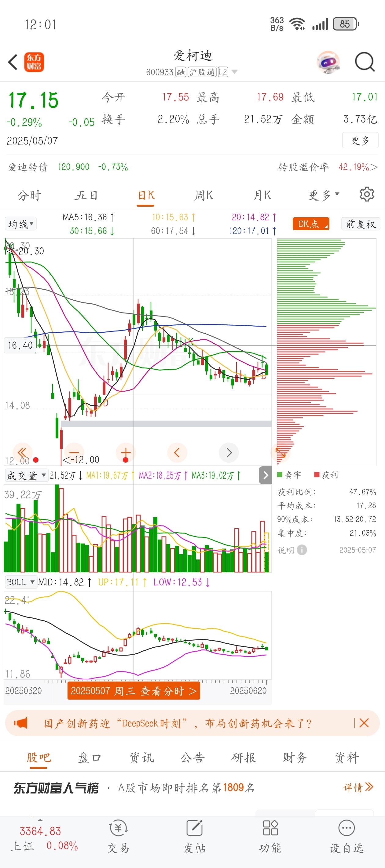Expand stock title dropdown triangle
The height and width of the screenshot is (868, 385).
click(x=234, y=72)
